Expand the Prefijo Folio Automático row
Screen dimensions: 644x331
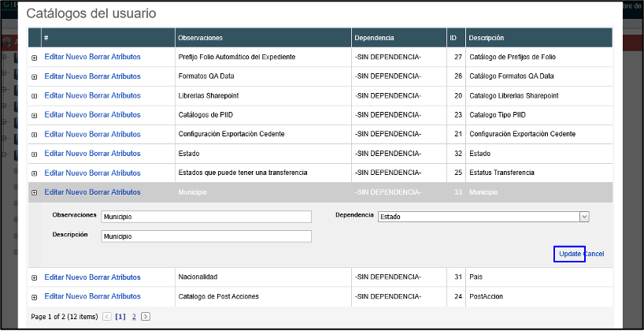point(34,58)
